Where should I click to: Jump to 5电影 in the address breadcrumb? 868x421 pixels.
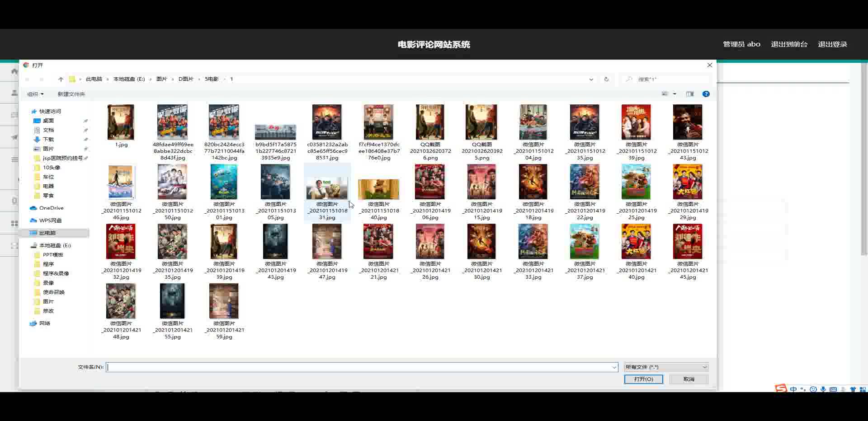click(212, 79)
